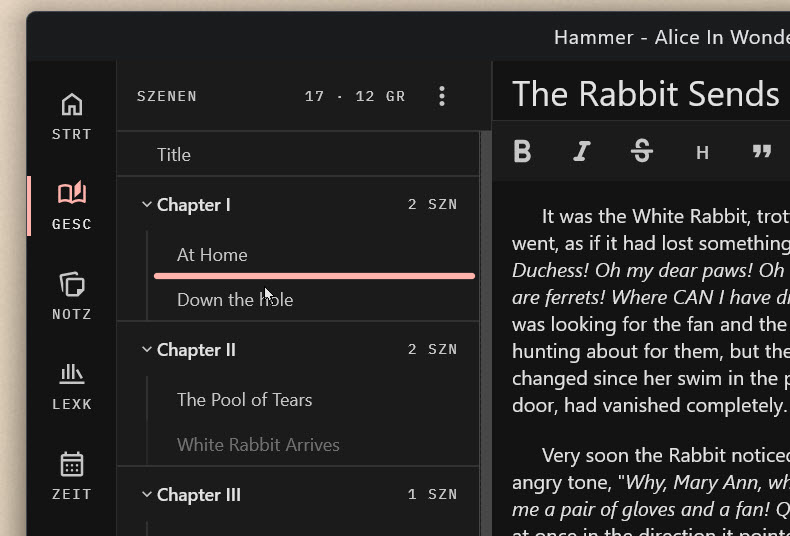Collapse the Chapter II group

click(x=147, y=350)
